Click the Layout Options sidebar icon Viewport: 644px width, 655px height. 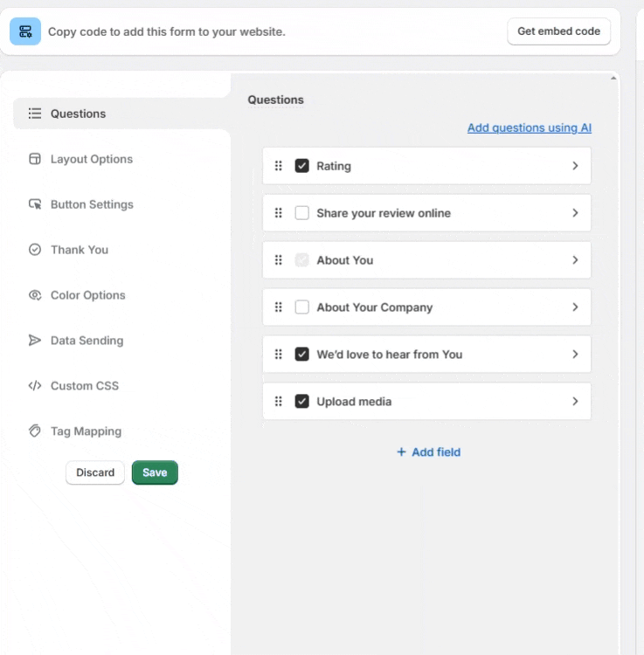point(35,159)
